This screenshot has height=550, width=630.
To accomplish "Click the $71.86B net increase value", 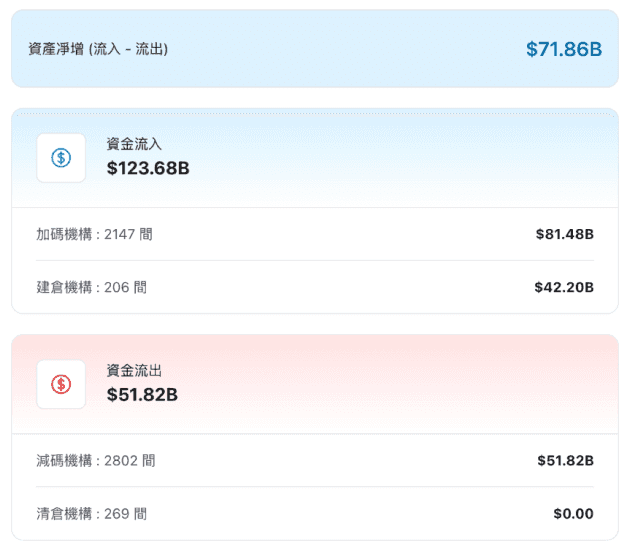I will pyautogui.click(x=564, y=48).
